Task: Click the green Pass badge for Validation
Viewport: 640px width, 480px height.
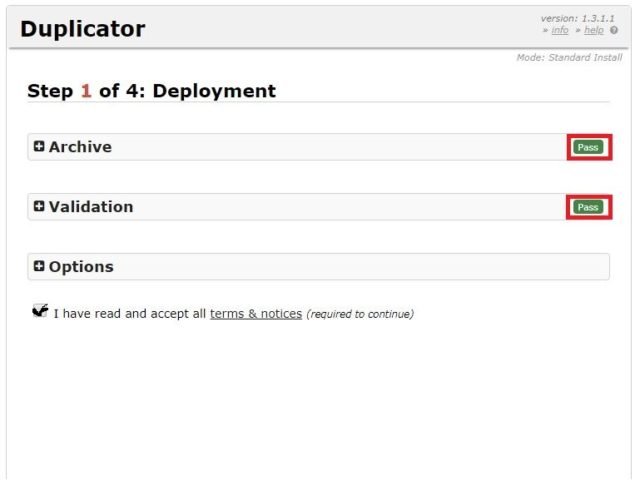Action: 588,207
